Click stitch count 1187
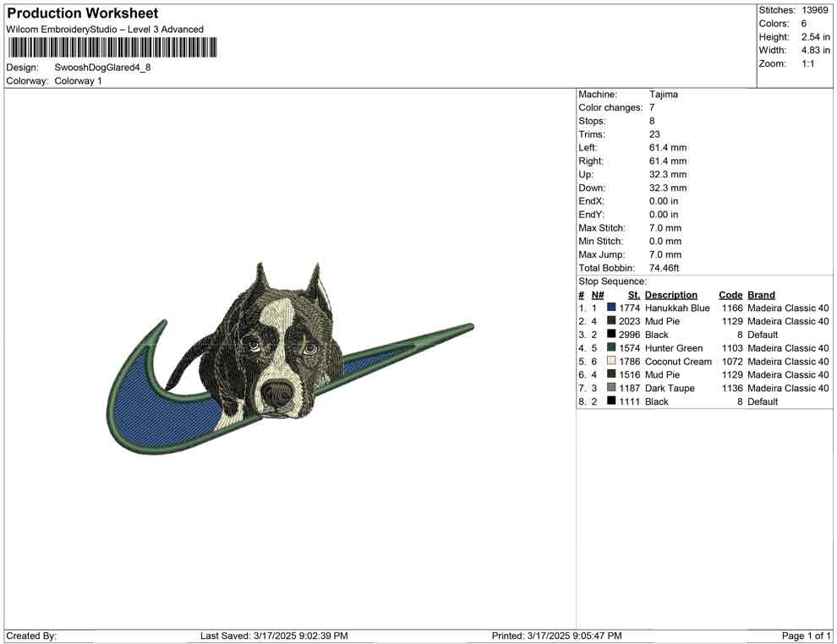This screenshot has height=644, width=837. 629,387
